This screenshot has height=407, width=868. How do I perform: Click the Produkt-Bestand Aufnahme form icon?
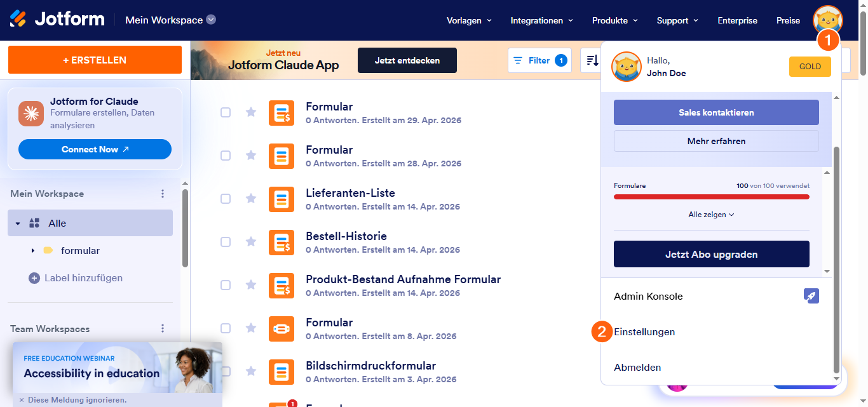[x=281, y=286]
